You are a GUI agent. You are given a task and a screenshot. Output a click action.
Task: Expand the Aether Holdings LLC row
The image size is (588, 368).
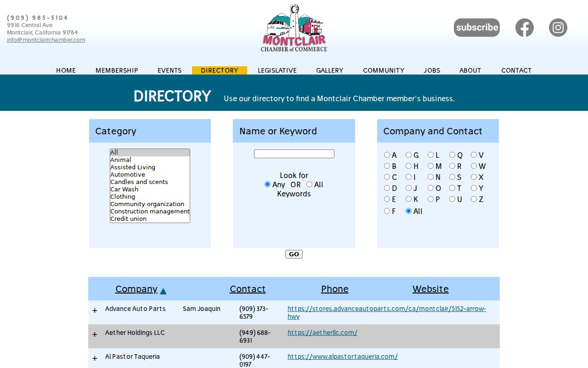point(95,334)
